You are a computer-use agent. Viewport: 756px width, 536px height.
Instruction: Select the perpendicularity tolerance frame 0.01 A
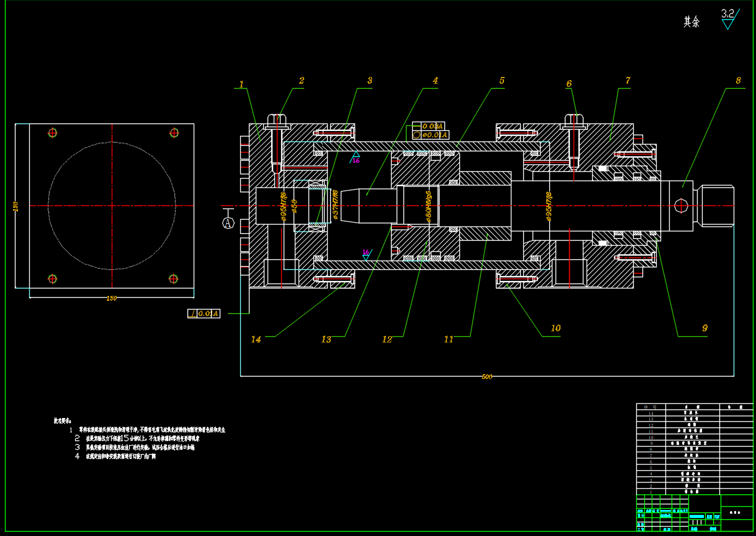[x=204, y=314]
